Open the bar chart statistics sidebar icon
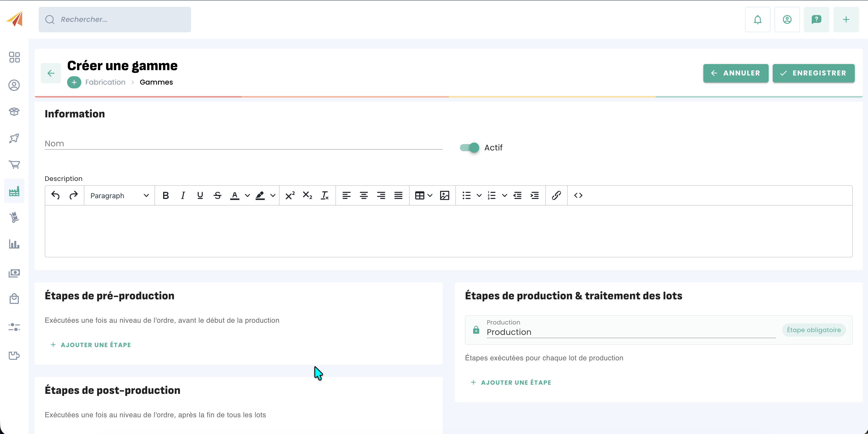Image resolution: width=868 pixels, height=434 pixels. (x=14, y=244)
